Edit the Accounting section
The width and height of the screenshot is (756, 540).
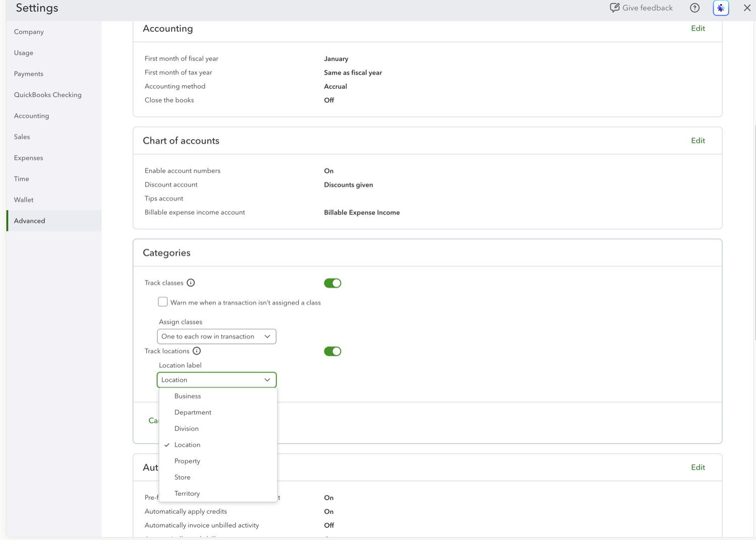point(698,28)
